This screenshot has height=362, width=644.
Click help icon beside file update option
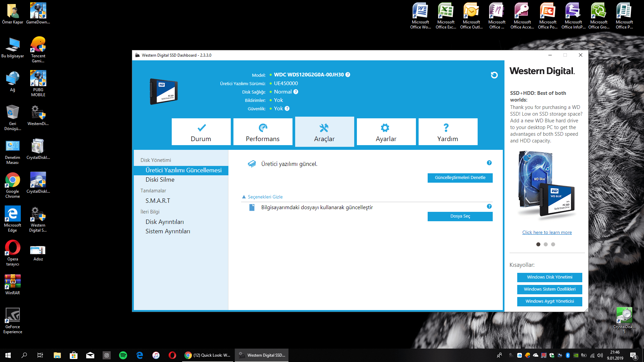[489, 206]
